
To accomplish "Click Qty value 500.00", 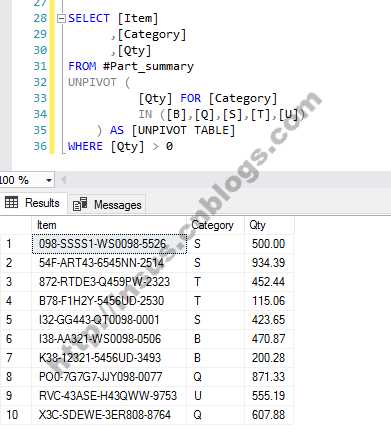I will point(269,244).
